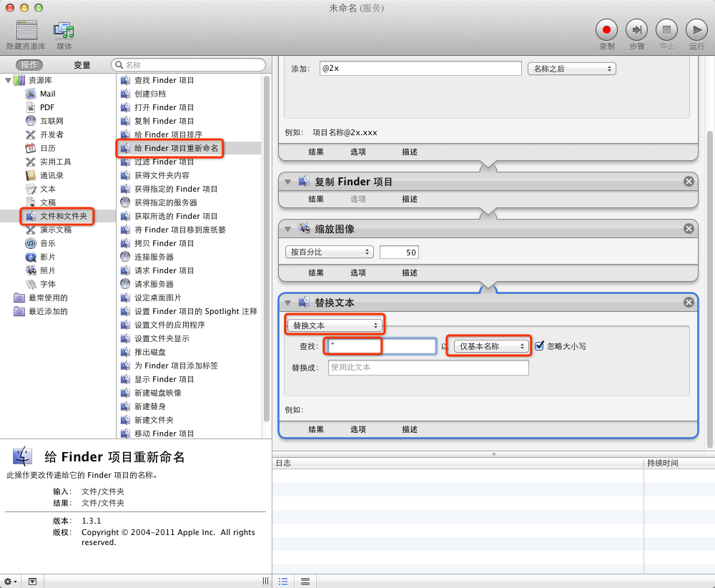Select the 推出磁盘 action
The height and width of the screenshot is (588, 715).
click(x=150, y=352)
